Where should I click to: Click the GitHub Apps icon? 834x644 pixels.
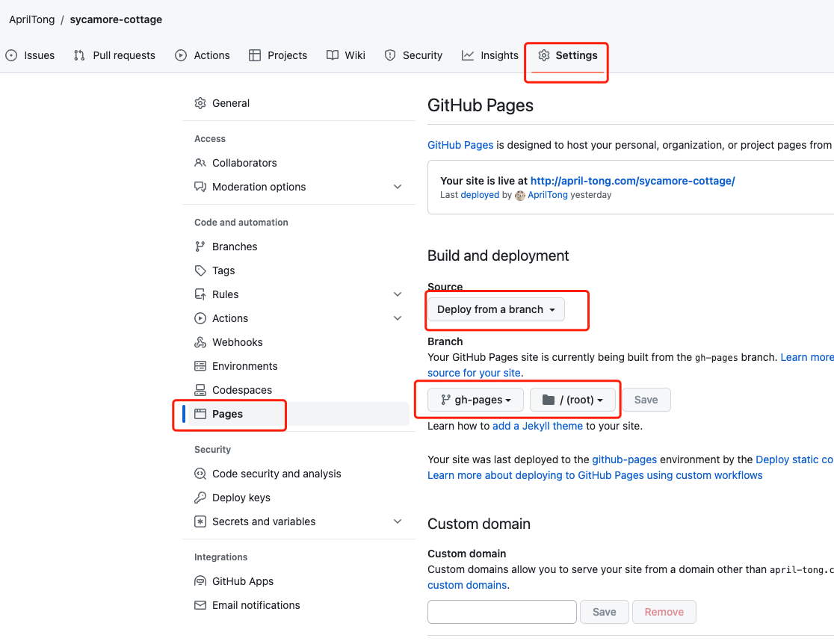coord(200,581)
